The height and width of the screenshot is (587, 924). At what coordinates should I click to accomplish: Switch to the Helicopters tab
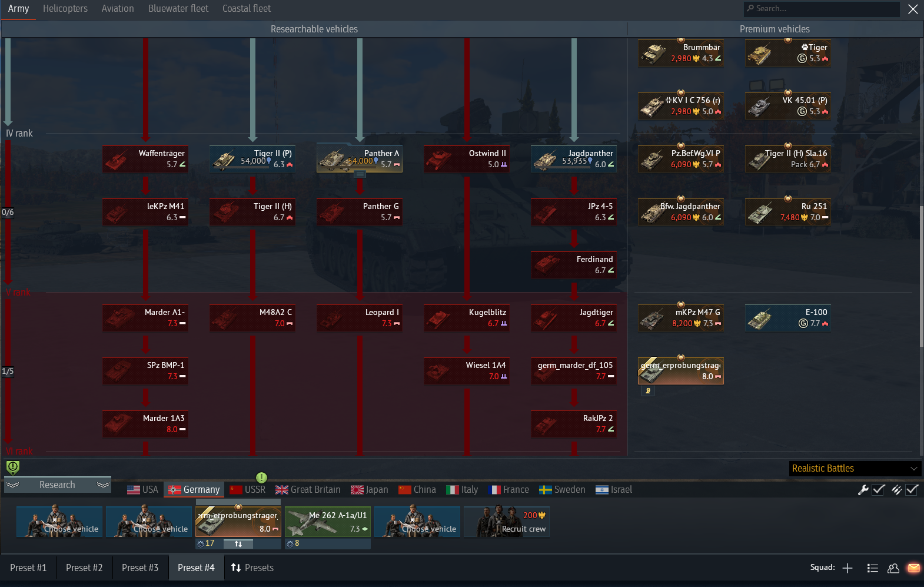click(x=65, y=9)
